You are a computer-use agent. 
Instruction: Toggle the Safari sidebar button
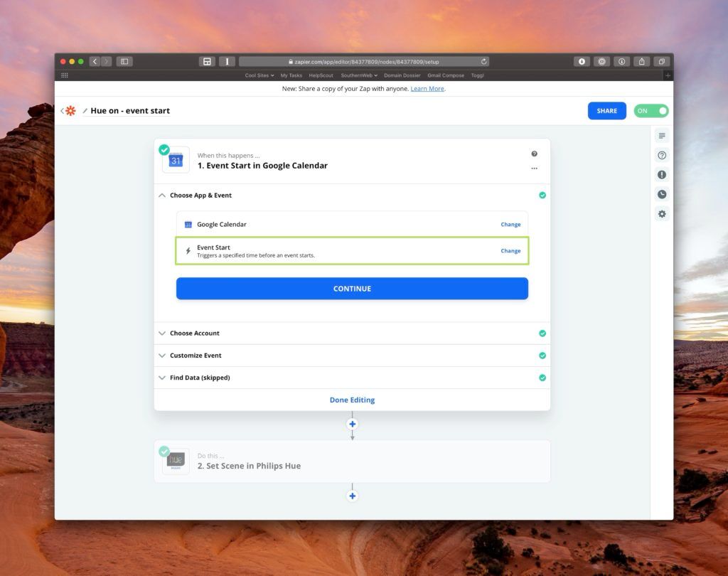click(x=124, y=61)
